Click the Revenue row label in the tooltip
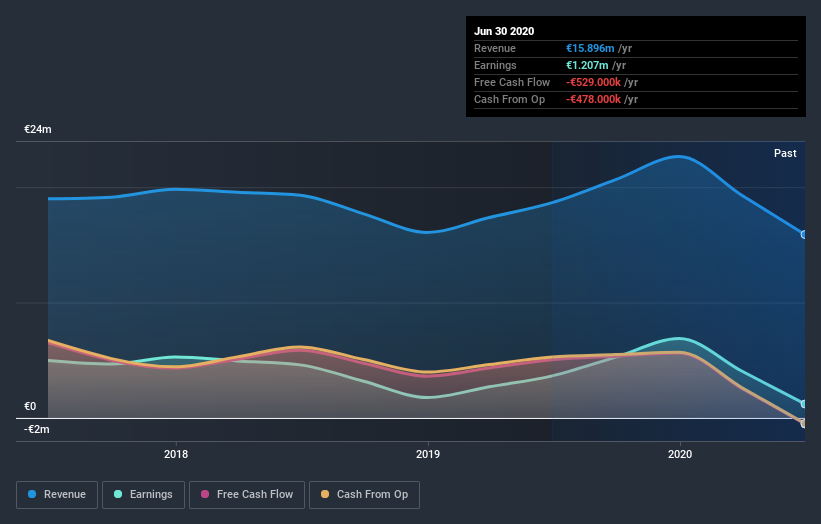Image resolution: width=821 pixels, height=524 pixels. tap(495, 48)
